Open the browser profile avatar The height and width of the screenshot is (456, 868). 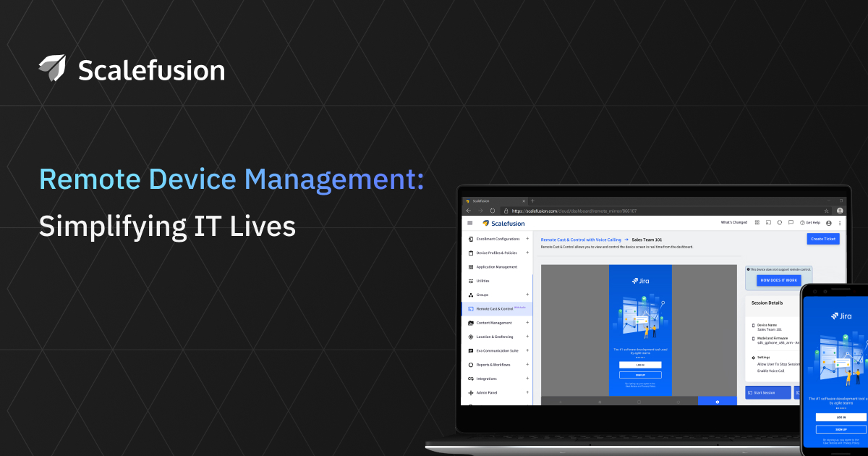coord(840,211)
